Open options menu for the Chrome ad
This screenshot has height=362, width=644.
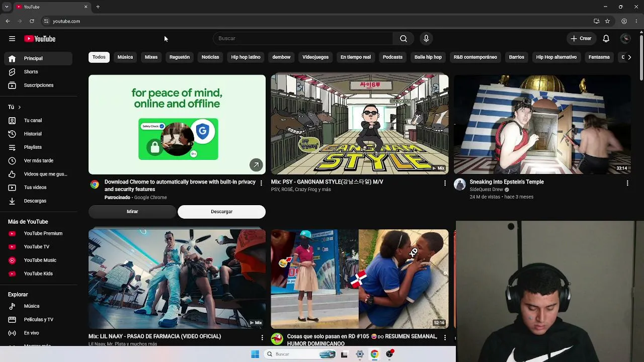(261, 183)
